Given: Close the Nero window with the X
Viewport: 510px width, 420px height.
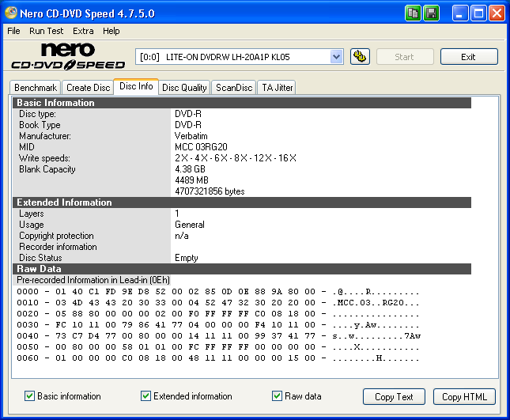Looking at the screenshot, I should [497, 13].
